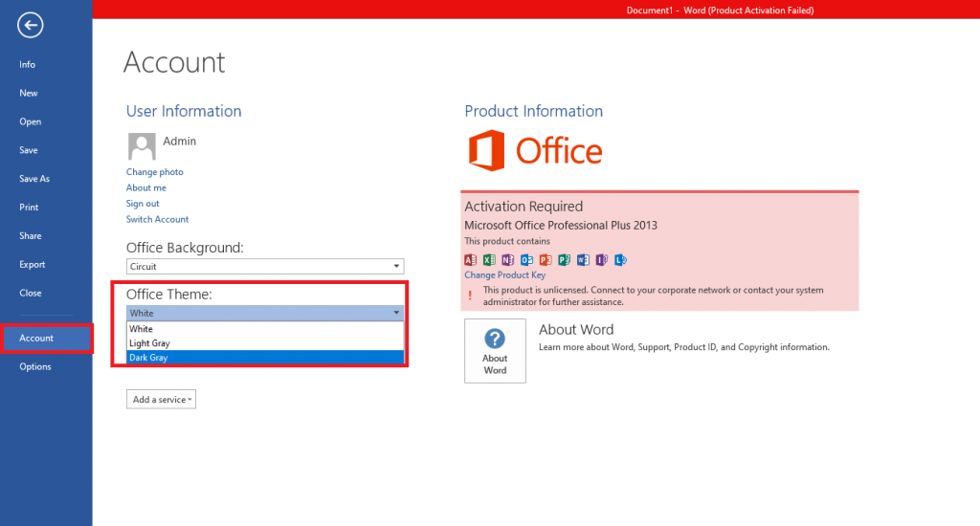Open Options from the sidebar
The width and height of the screenshot is (980, 526).
(x=46, y=366)
